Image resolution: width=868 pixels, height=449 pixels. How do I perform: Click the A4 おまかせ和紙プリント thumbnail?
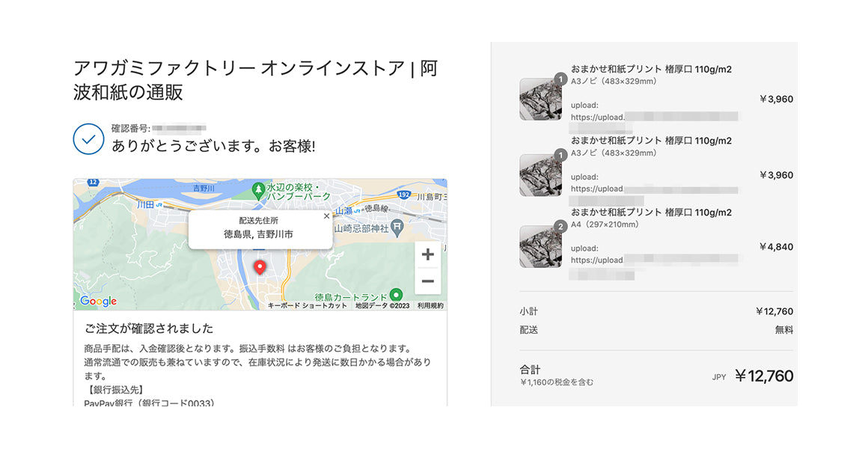coord(540,245)
